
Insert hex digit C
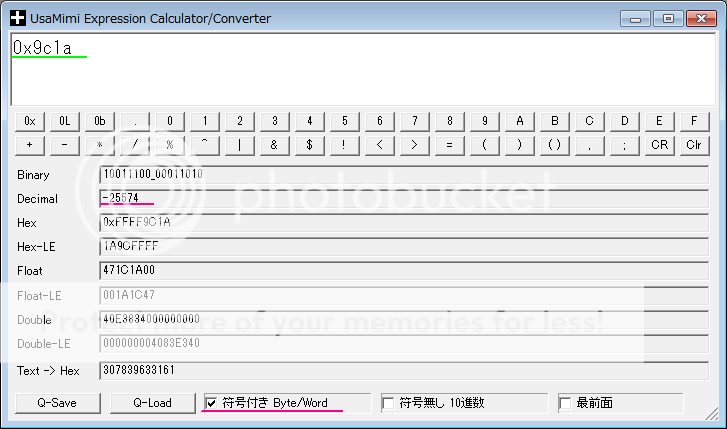(590, 122)
